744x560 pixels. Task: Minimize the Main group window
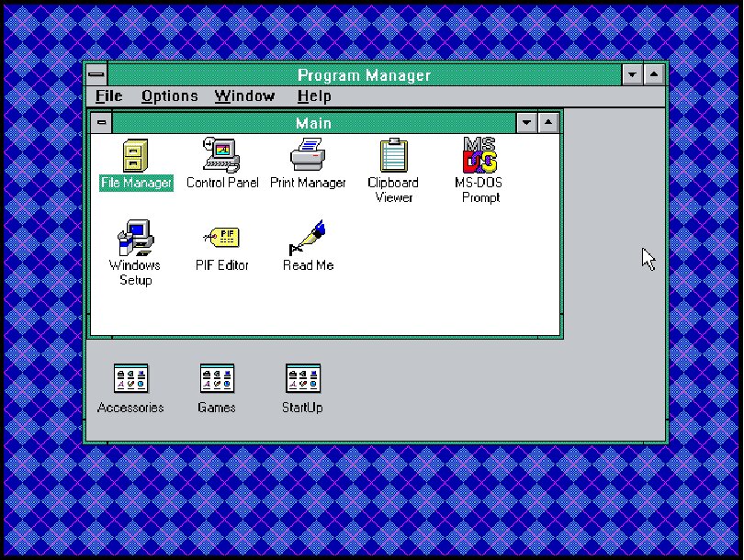click(x=526, y=123)
